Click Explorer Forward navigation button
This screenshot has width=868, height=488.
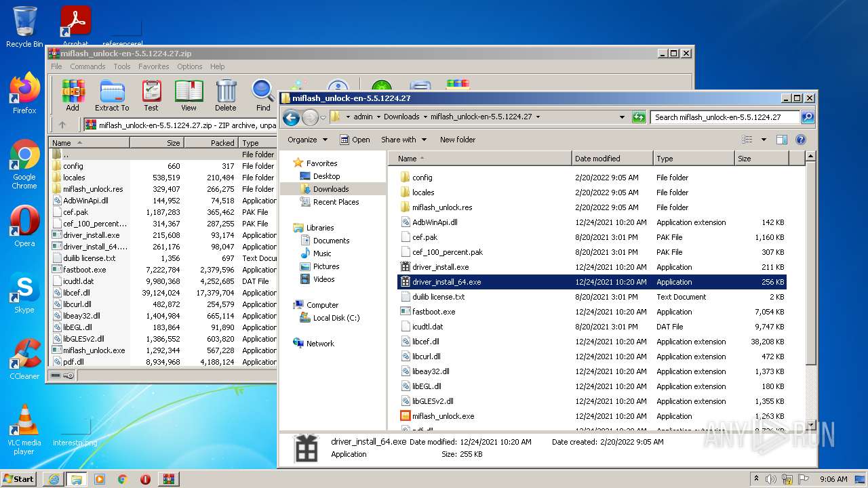[310, 117]
